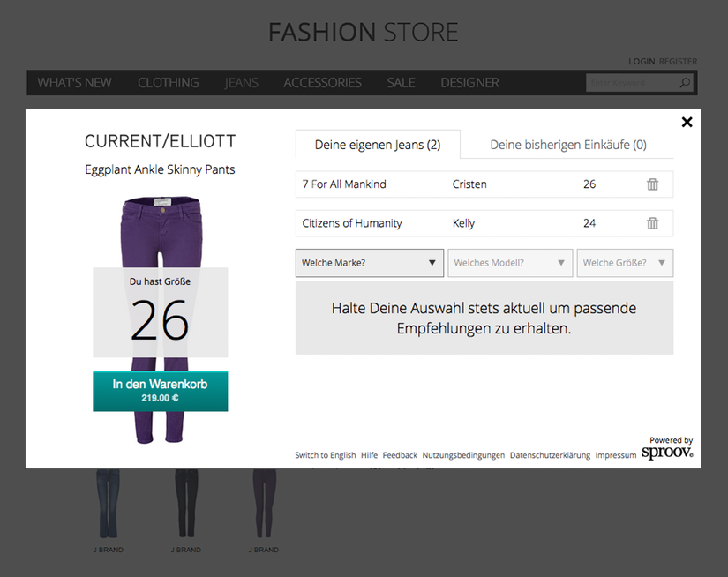Click the 'Du hast Größe' label
Image resolution: width=728 pixels, height=577 pixels.
click(161, 281)
